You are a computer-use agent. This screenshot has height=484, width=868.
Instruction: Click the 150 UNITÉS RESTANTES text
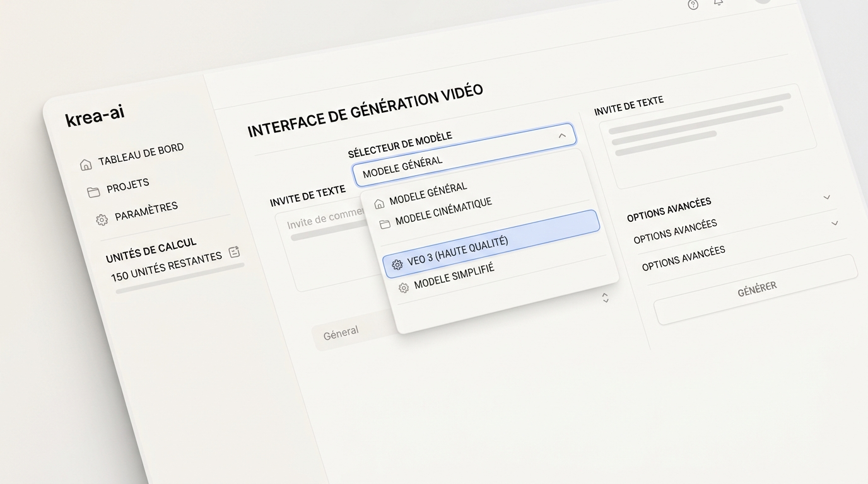tap(167, 266)
